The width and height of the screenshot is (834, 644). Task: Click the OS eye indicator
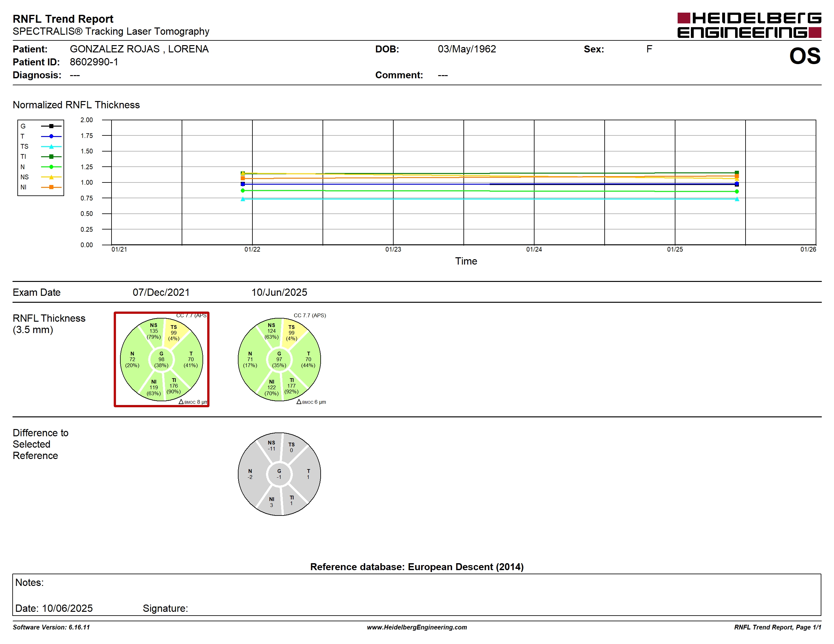tap(805, 56)
